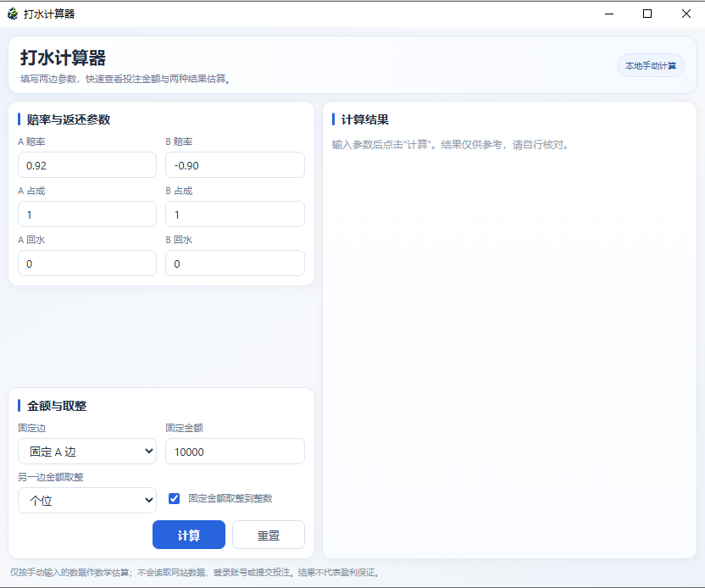705x588 pixels.
Task: Click the 赔率与返还参数 section heading
Action: (69, 119)
